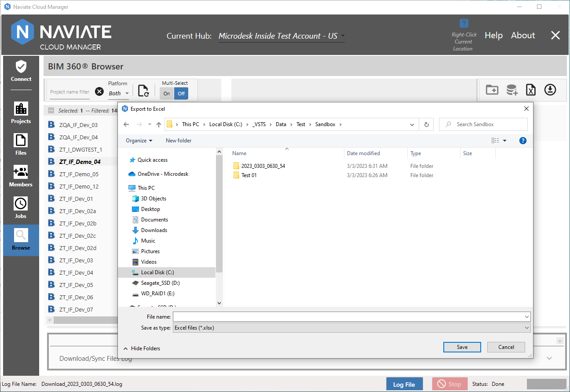Select the Browse sidebar icon
The image size is (570, 392).
click(21, 240)
